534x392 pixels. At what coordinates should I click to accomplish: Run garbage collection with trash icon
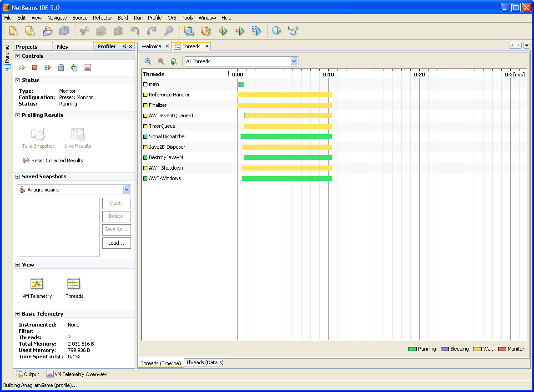(61, 68)
